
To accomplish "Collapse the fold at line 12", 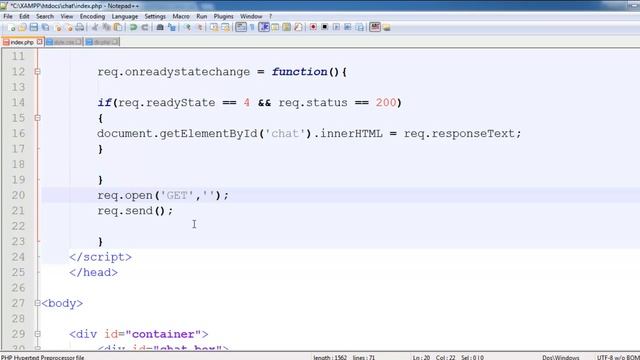I will point(37,71).
